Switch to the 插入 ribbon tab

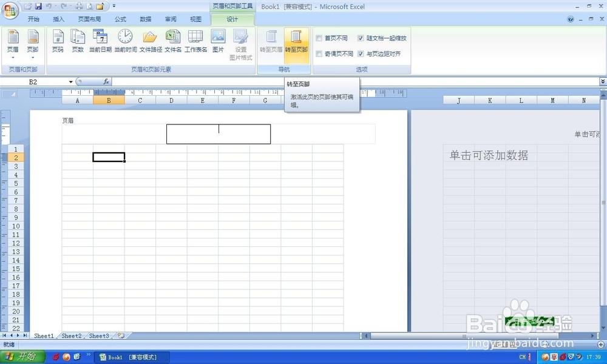(x=58, y=19)
